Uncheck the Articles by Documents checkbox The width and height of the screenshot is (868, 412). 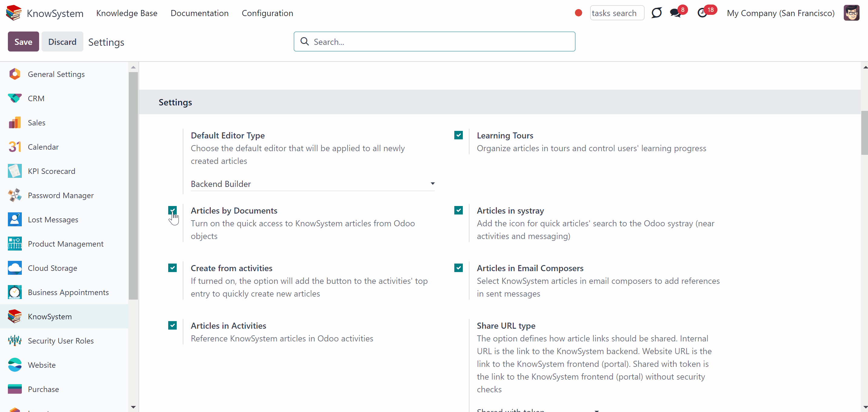tap(172, 210)
